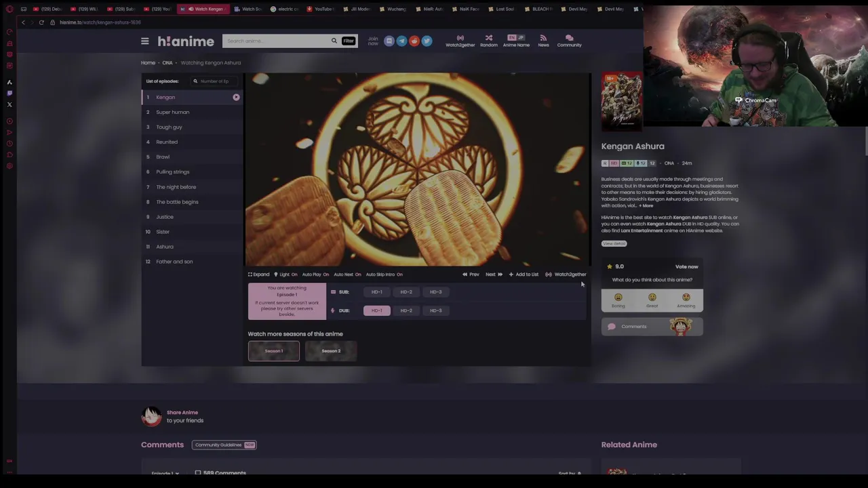This screenshot has width=868, height=488.
Task: Toggle Auto Next
Action: [347, 274]
